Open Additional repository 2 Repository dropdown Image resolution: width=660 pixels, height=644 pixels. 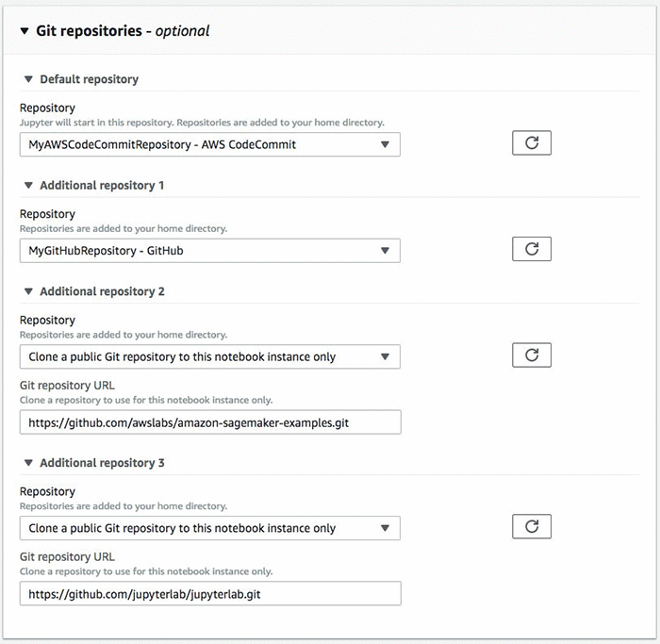[x=209, y=356]
